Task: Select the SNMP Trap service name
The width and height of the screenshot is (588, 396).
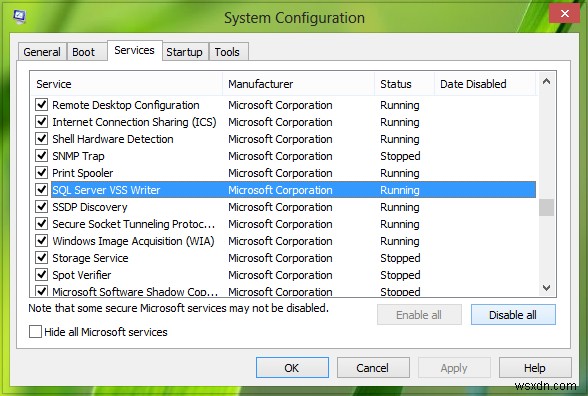Action: click(x=78, y=156)
